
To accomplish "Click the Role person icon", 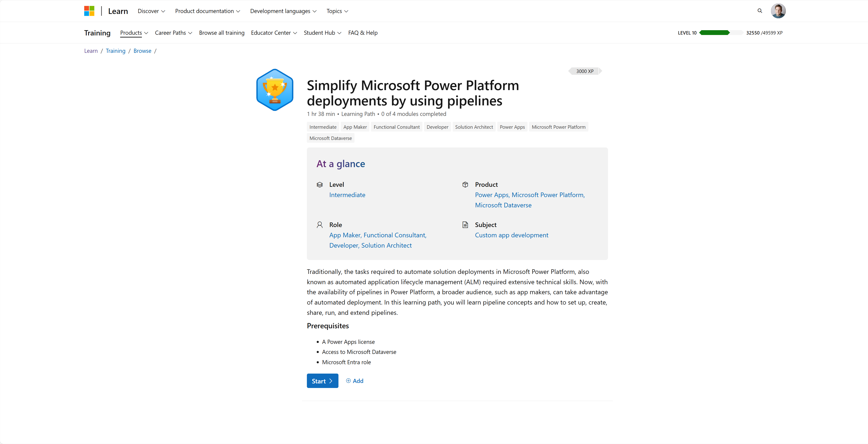I will point(319,225).
